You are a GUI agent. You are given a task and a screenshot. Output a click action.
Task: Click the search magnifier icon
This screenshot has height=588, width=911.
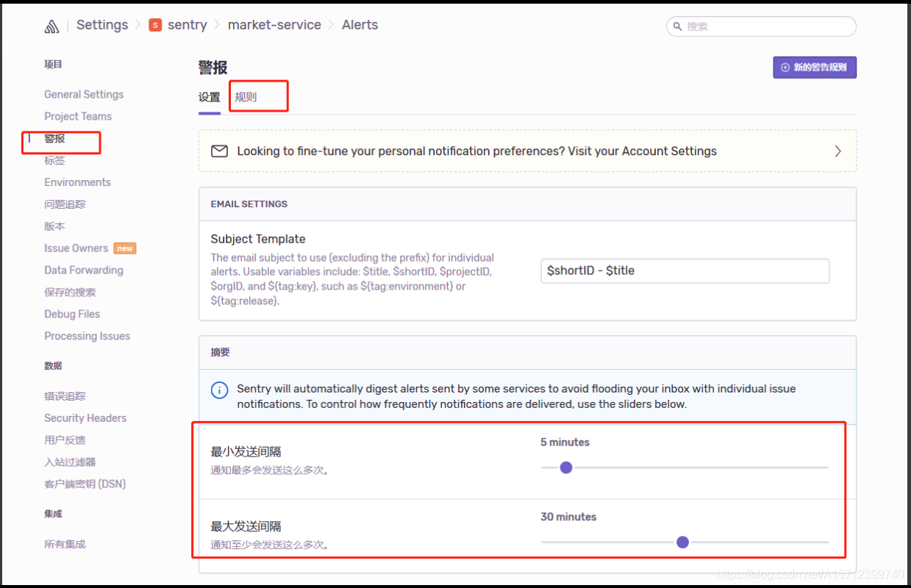click(677, 26)
